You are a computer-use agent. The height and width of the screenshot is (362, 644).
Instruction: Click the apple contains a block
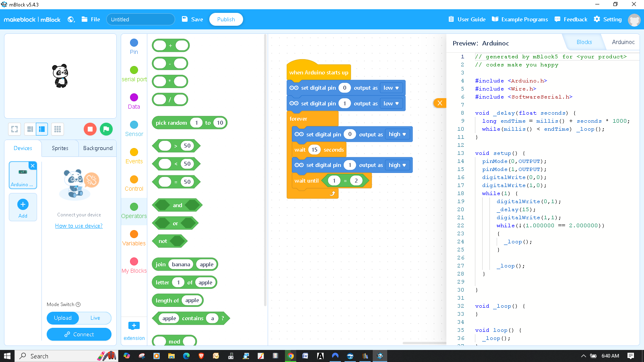click(191, 318)
